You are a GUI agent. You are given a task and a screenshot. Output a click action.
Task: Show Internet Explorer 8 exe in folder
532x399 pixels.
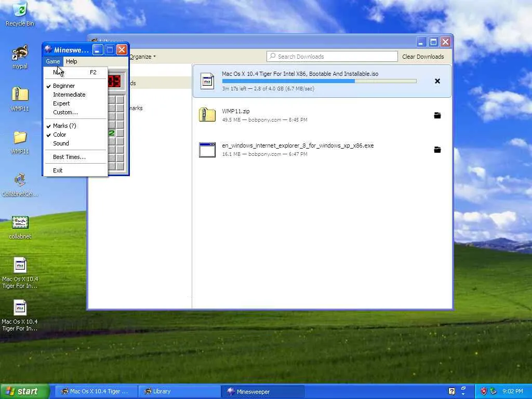click(437, 150)
